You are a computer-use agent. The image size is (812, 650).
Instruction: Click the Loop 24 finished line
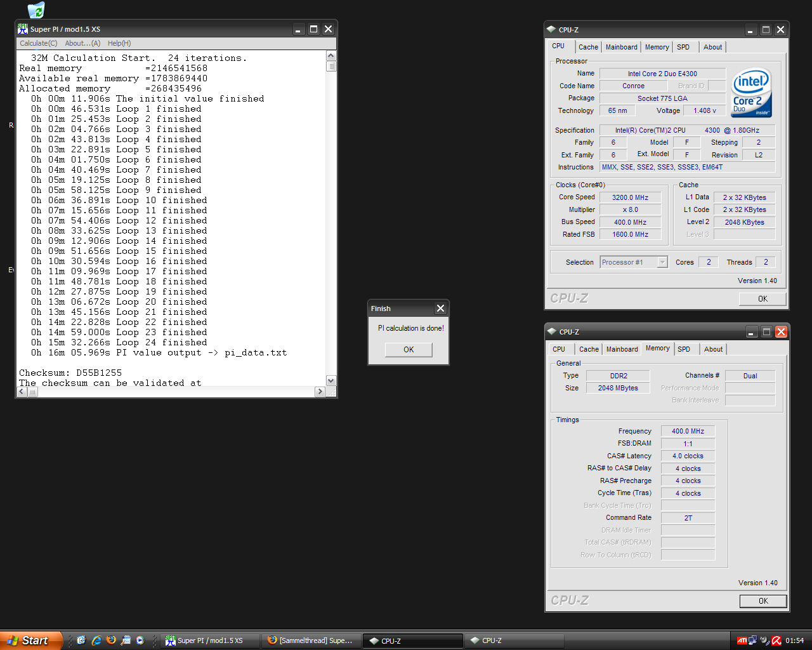(x=119, y=342)
